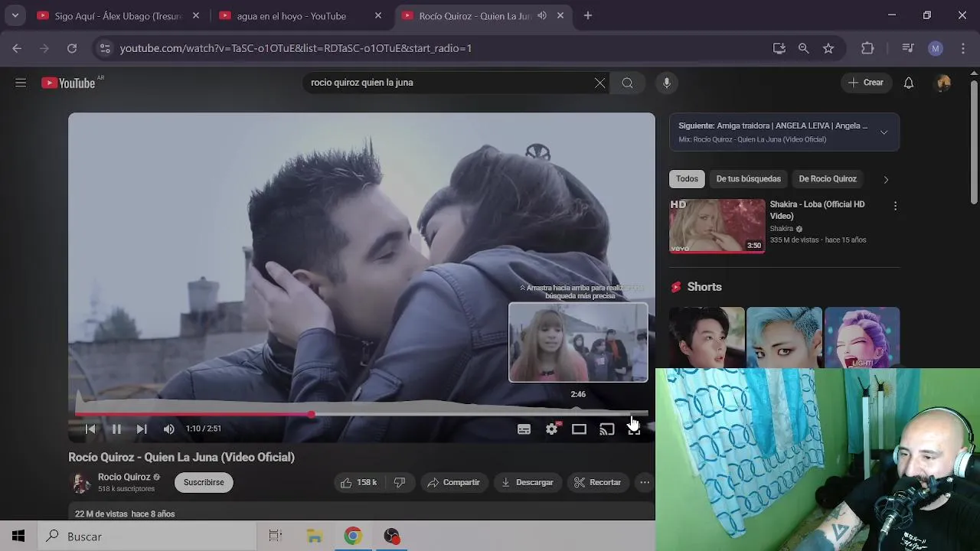The image size is (980, 551).
Task: Download the video with Descargar
Action: click(x=527, y=482)
